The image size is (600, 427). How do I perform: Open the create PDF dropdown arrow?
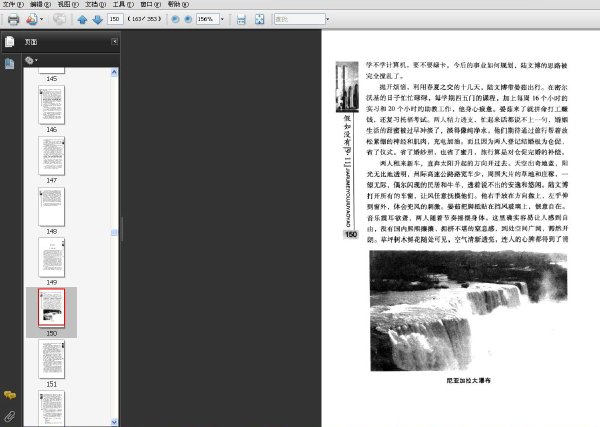click(x=41, y=19)
